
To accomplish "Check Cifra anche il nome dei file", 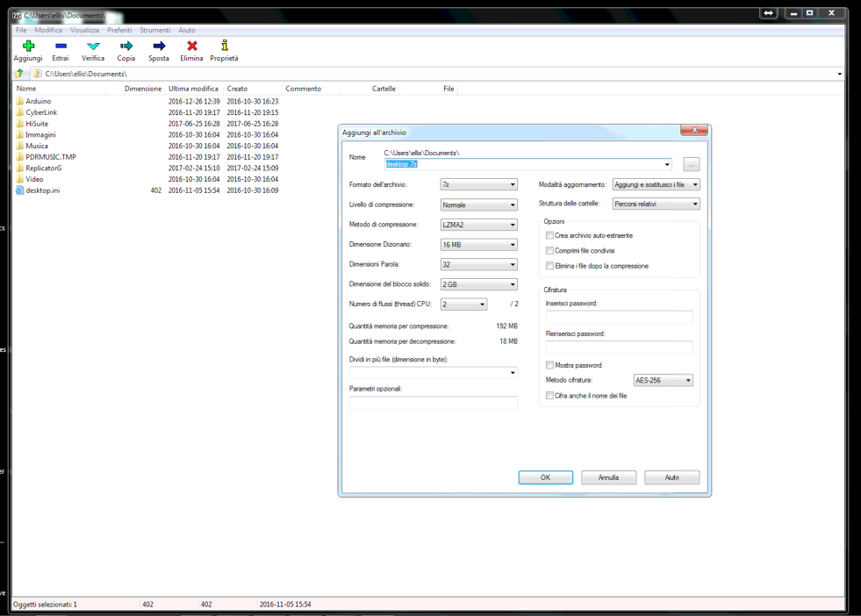I will click(x=549, y=396).
